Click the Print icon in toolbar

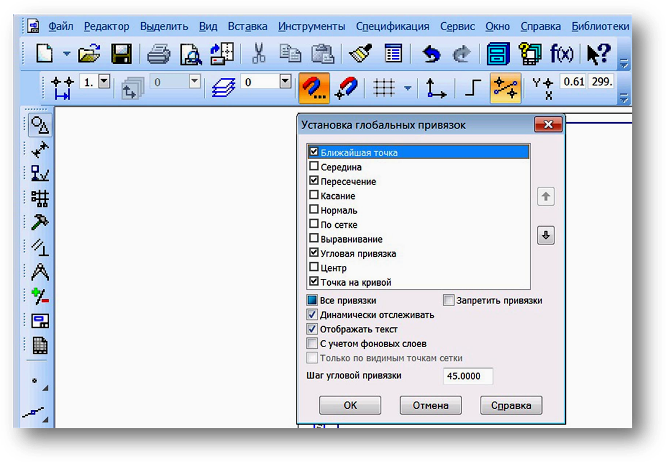click(x=158, y=55)
